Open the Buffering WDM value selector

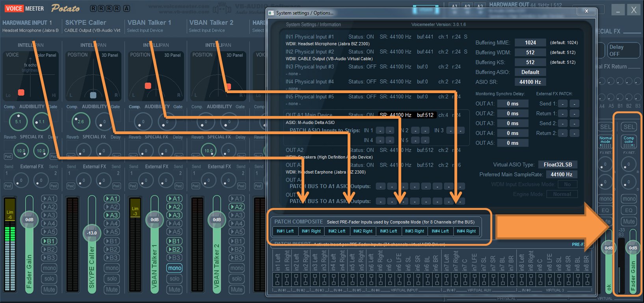pos(530,52)
